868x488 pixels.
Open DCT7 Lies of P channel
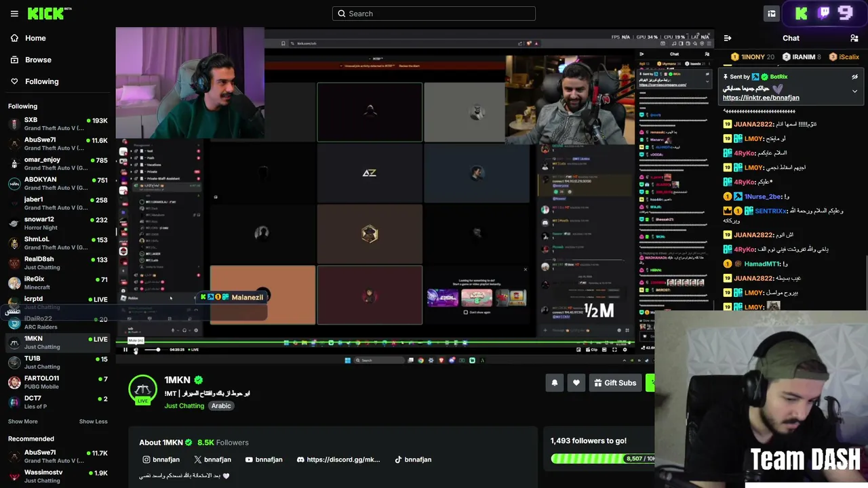pyautogui.click(x=58, y=402)
